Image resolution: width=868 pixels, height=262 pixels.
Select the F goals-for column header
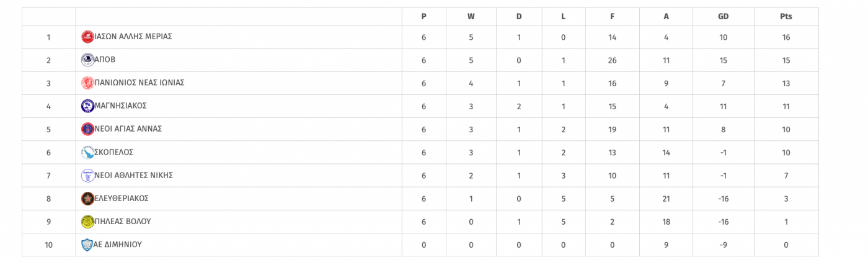[612, 17]
